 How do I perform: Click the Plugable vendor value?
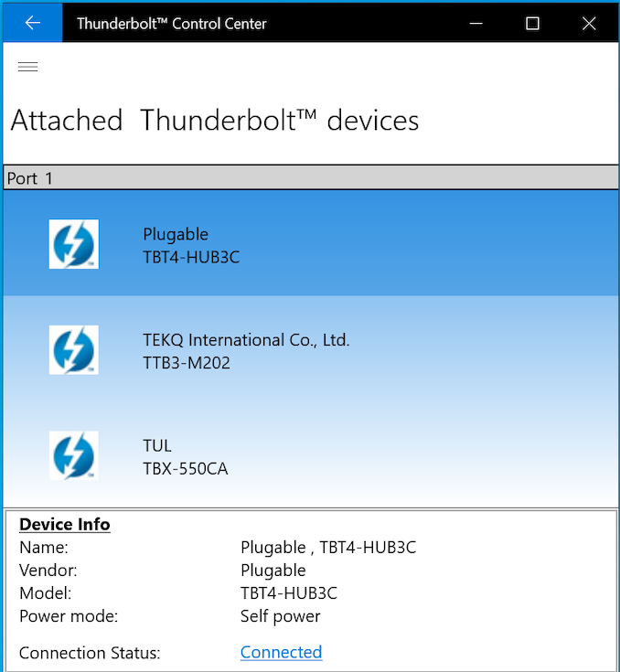click(x=273, y=571)
